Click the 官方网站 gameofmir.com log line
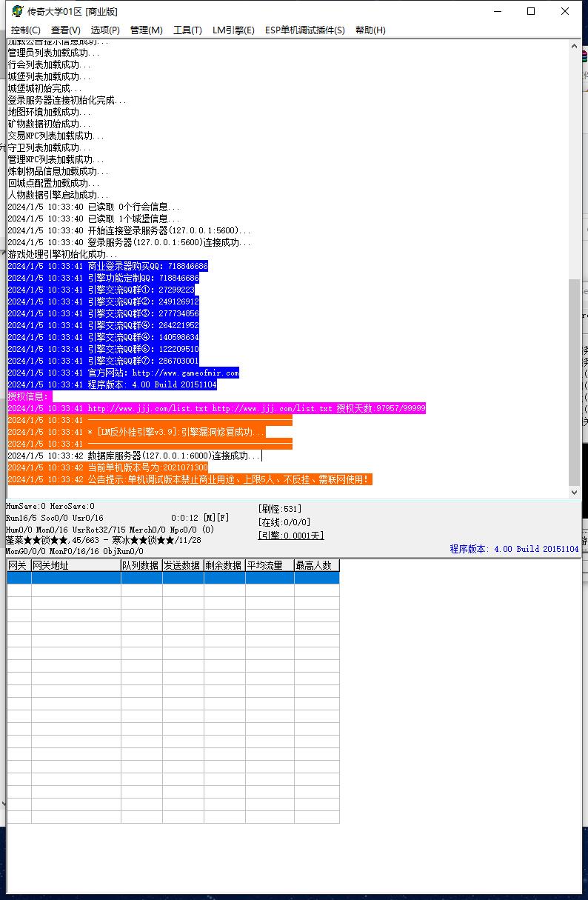This screenshot has height=900, width=588. point(124,373)
